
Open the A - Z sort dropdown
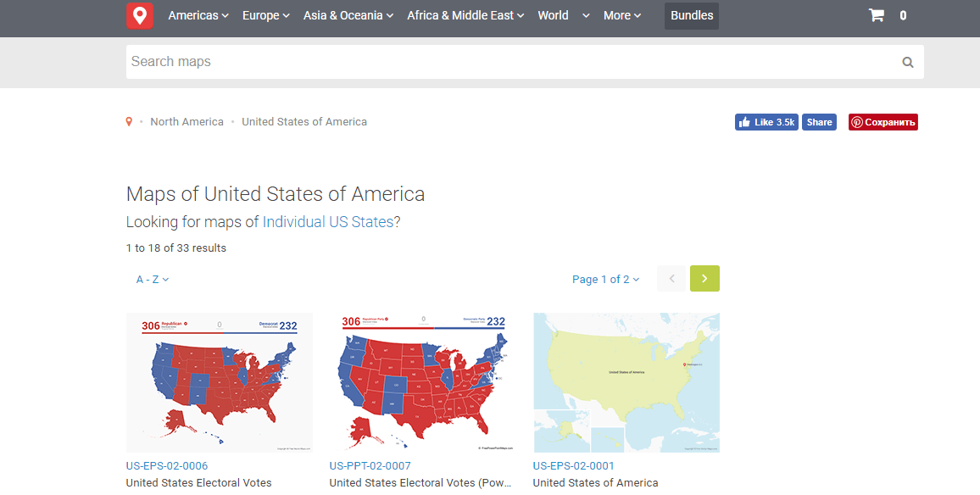point(153,280)
